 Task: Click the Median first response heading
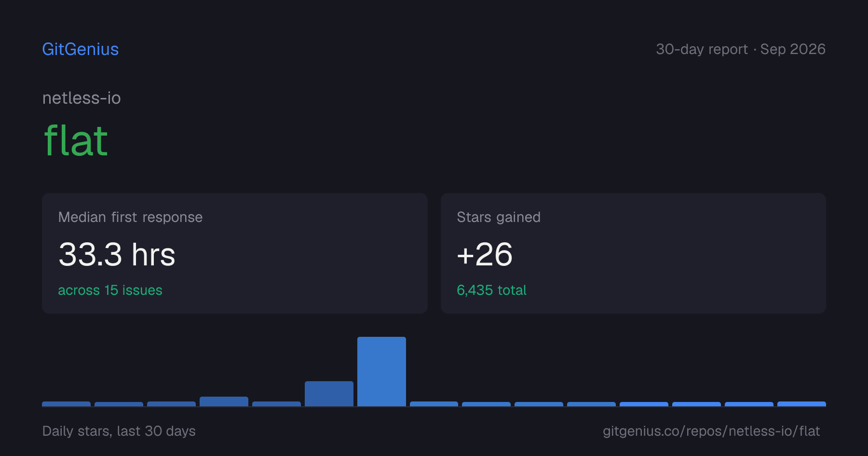tap(130, 217)
